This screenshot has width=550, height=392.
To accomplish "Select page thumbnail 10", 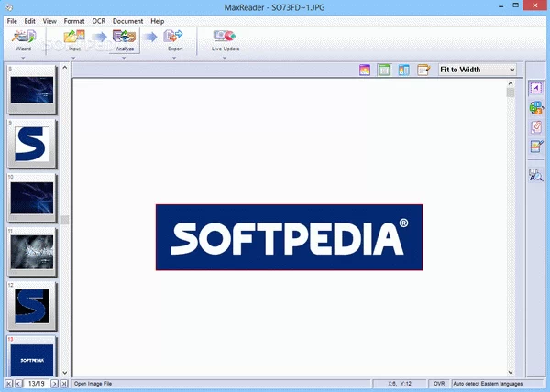I will tap(32, 198).
